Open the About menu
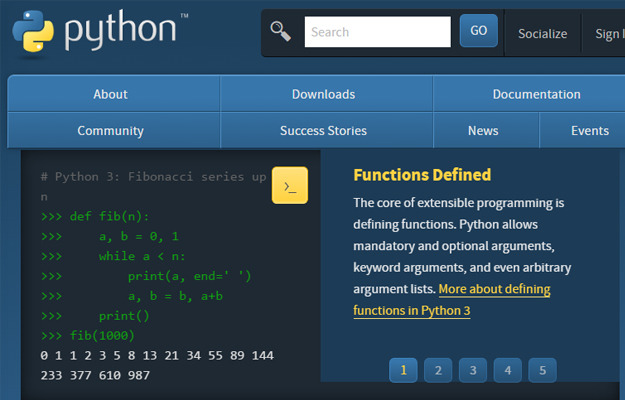Viewport: 625px width, 400px height. [x=114, y=94]
